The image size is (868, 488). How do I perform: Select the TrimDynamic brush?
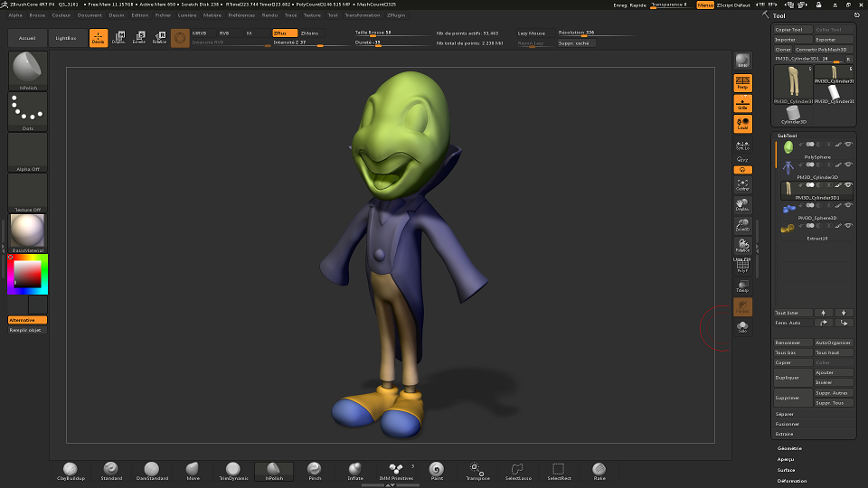233,472
